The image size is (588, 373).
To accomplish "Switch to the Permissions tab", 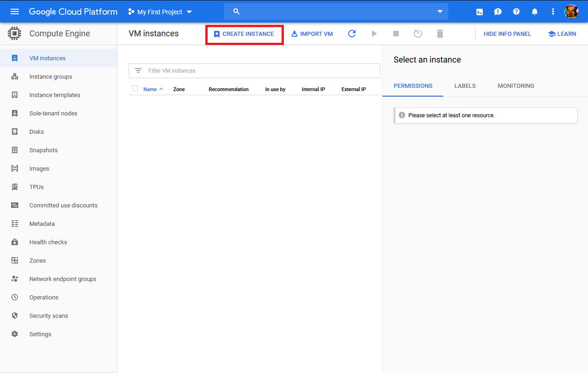I will point(413,86).
